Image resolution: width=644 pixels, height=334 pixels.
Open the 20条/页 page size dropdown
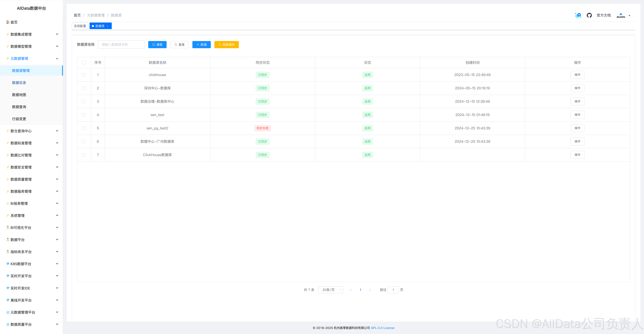[331, 290]
